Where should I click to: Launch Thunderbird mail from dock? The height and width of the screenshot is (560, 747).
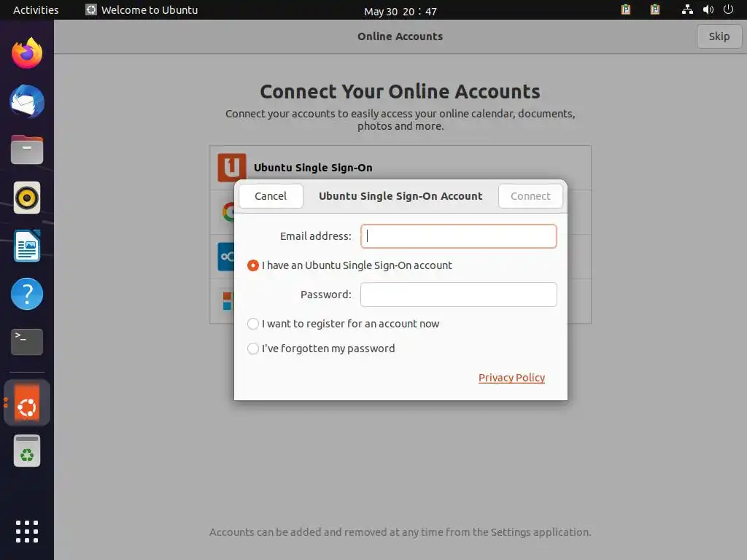27,101
